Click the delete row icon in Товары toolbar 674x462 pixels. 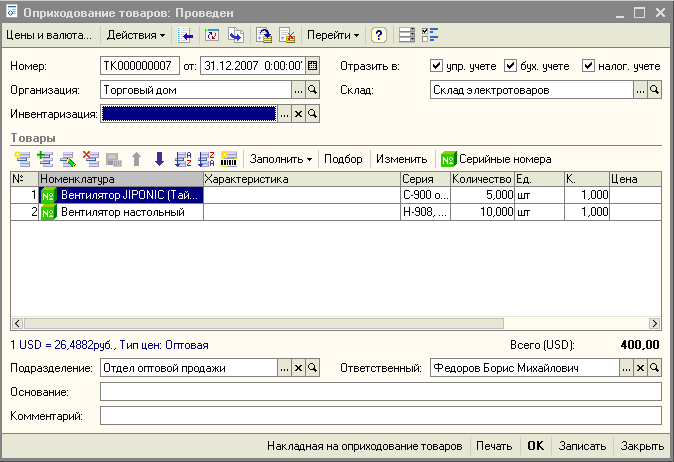coord(91,159)
